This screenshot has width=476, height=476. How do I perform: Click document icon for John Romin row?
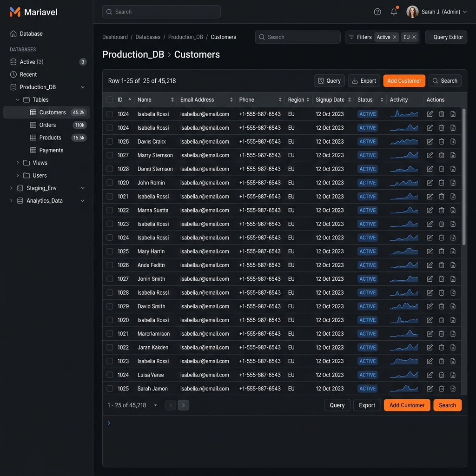point(453,183)
